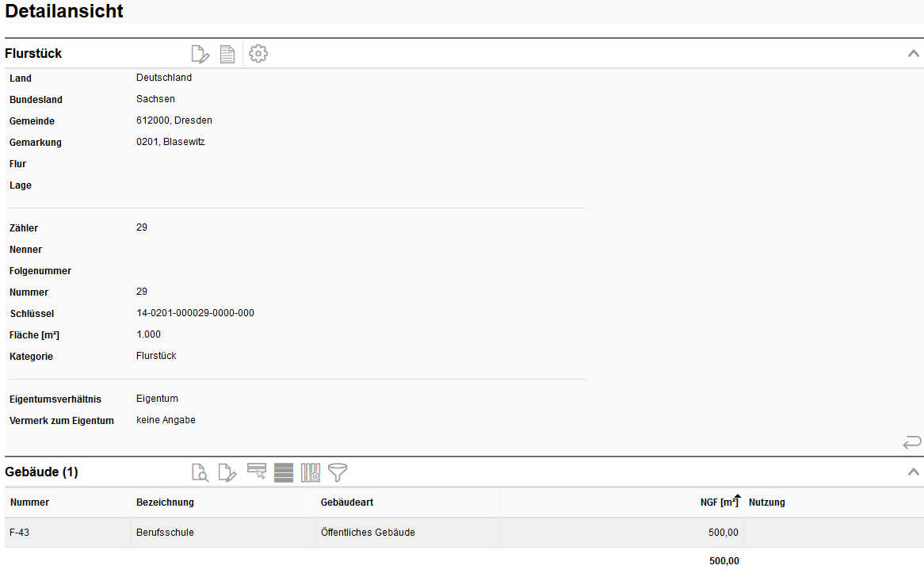Open the Flurstück settings gear
The height and width of the screenshot is (573, 924).
tap(258, 54)
